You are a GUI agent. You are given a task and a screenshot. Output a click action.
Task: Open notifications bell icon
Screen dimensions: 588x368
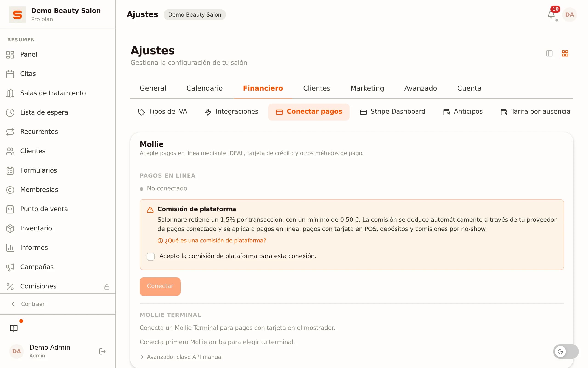point(551,15)
